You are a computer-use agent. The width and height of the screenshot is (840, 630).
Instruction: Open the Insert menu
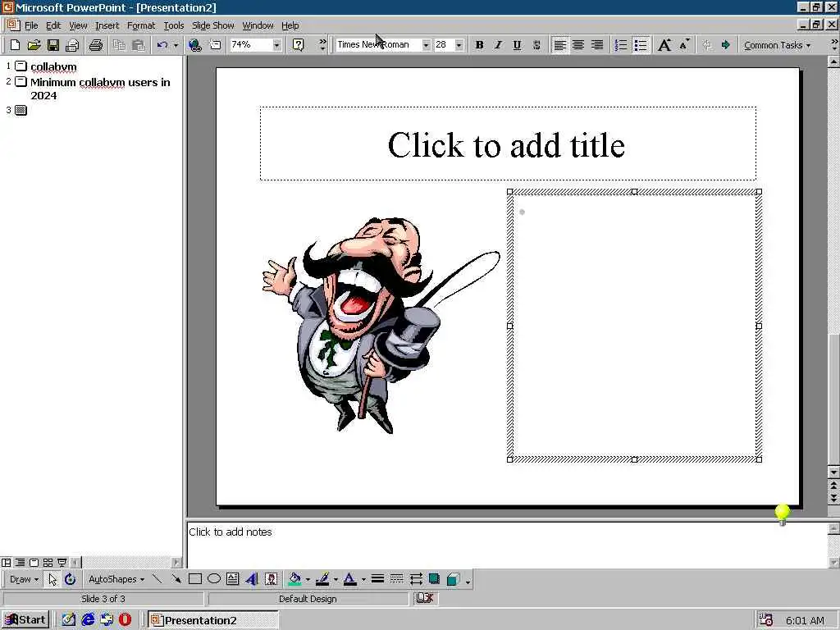(x=107, y=25)
